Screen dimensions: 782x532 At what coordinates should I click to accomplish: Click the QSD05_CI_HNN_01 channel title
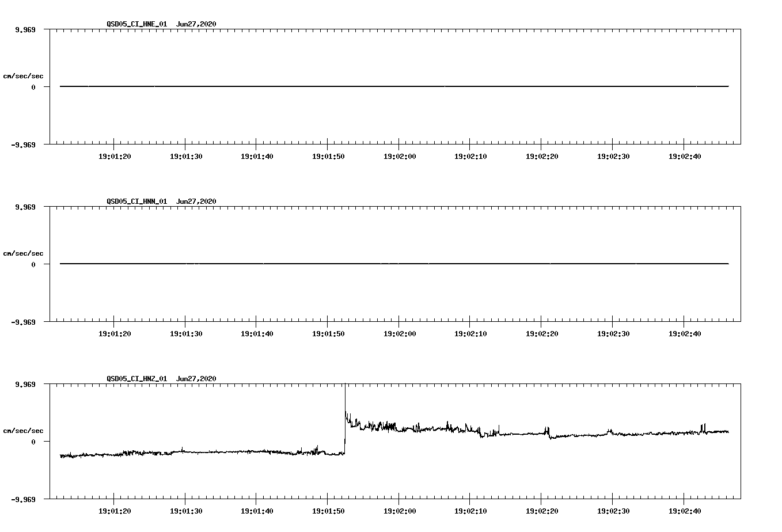137,202
